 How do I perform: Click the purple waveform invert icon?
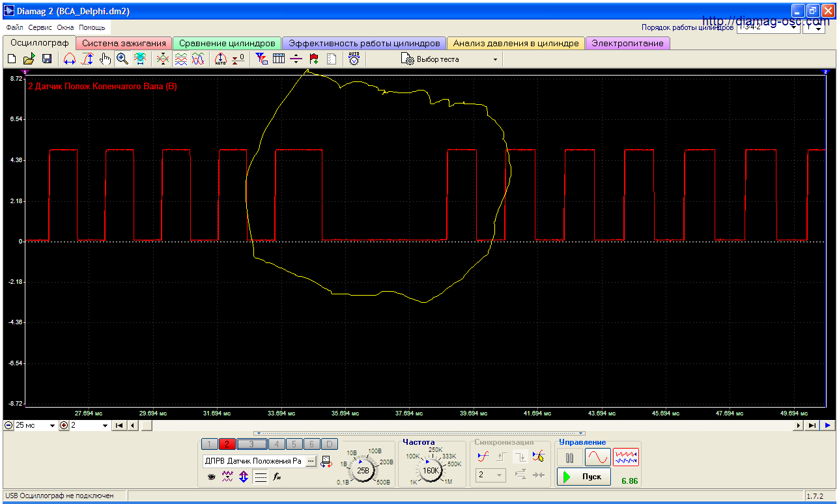(227, 477)
